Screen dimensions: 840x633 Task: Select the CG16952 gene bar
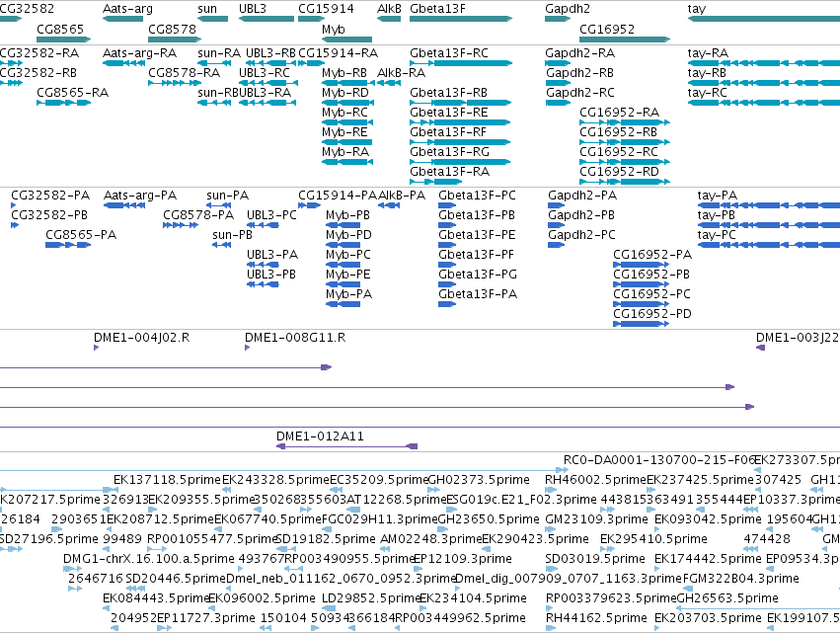(x=625, y=40)
